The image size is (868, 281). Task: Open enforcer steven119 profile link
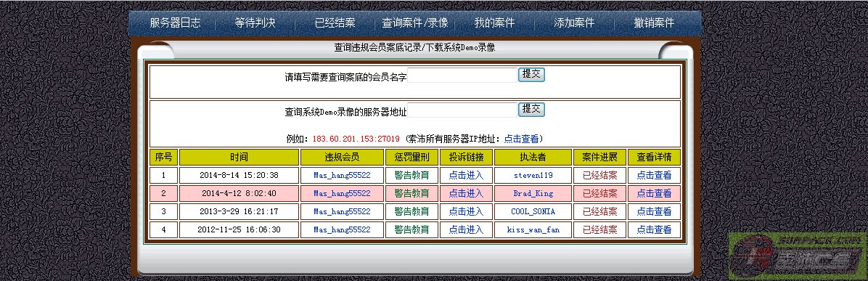pyautogui.click(x=533, y=176)
